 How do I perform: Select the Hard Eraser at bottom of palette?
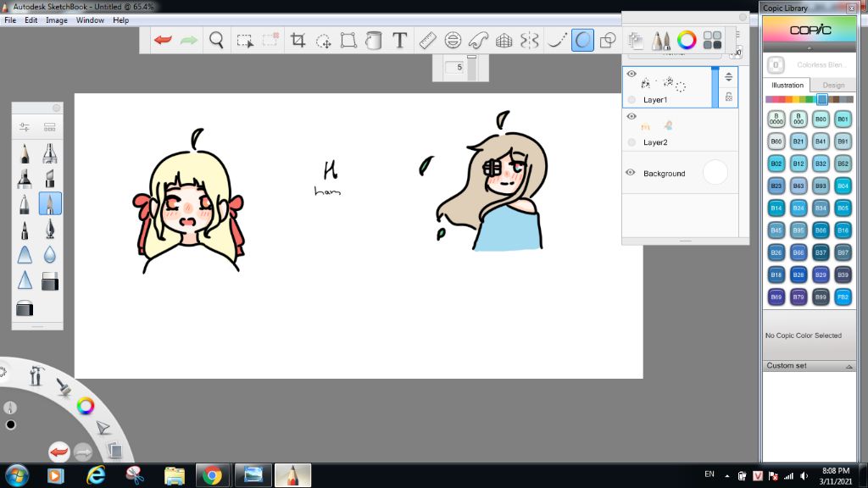click(x=25, y=308)
